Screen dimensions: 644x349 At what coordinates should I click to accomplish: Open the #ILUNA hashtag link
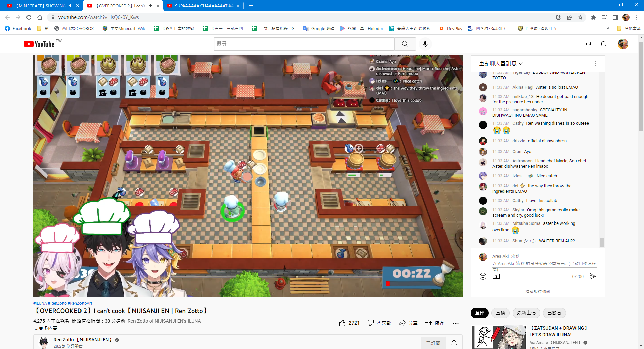click(x=40, y=303)
